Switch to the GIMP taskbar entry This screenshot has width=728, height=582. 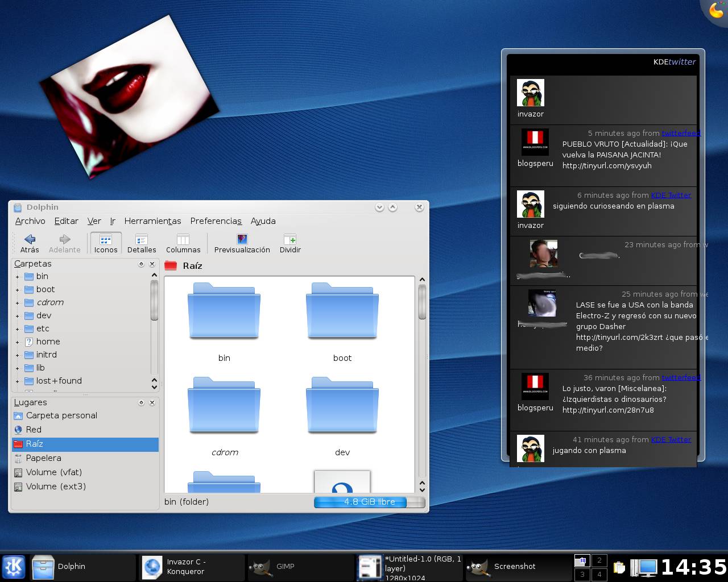pyautogui.click(x=300, y=567)
